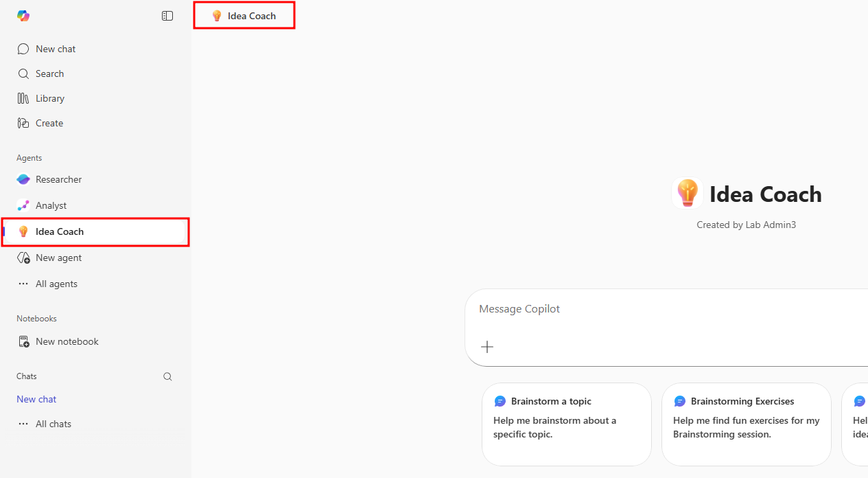The width and height of the screenshot is (868, 478).
Task: Click the Brainstorm a topic chat icon
Action: (x=500, y=401)
